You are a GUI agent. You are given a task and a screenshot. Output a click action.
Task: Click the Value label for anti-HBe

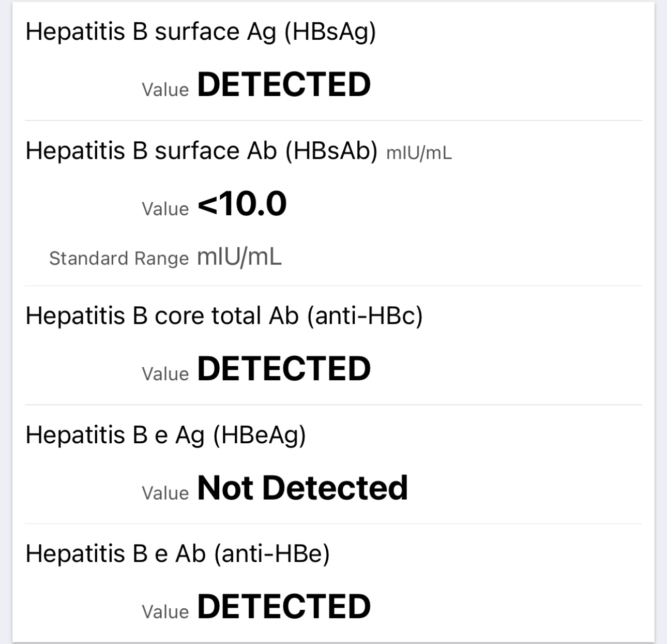[165, 612]
